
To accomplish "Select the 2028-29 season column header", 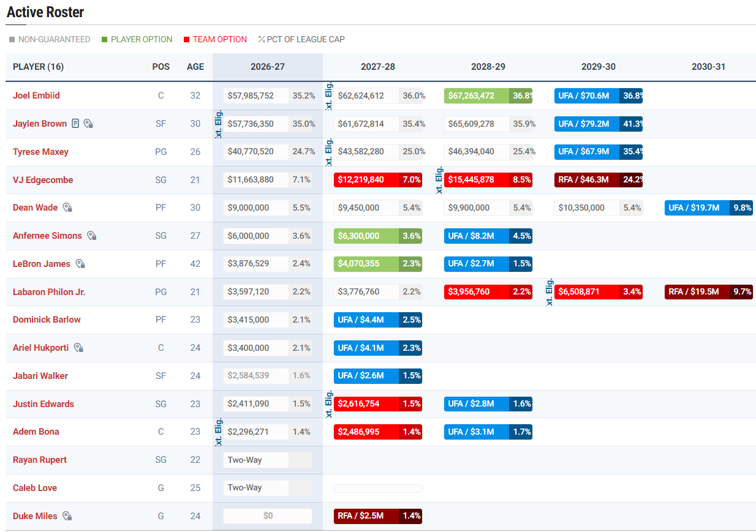I will coord(488,67).
